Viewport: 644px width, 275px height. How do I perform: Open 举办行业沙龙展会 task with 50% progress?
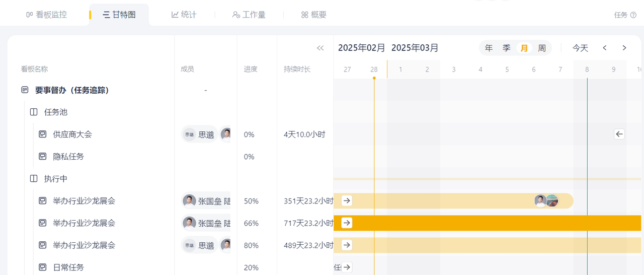coord(84,200)
